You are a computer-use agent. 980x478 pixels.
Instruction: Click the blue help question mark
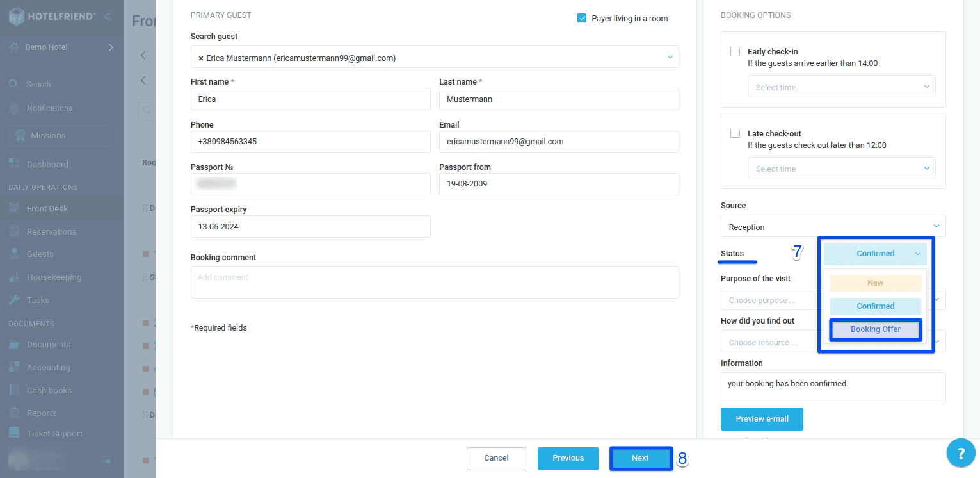(x=960, y=452)
